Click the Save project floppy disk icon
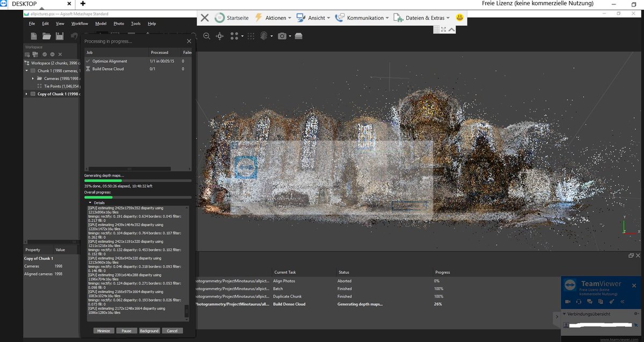 coord(60,36)
